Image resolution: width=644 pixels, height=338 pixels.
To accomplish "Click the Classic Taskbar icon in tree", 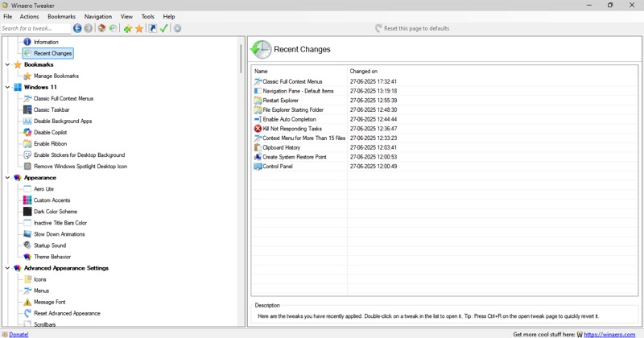I will coord(27,109).
